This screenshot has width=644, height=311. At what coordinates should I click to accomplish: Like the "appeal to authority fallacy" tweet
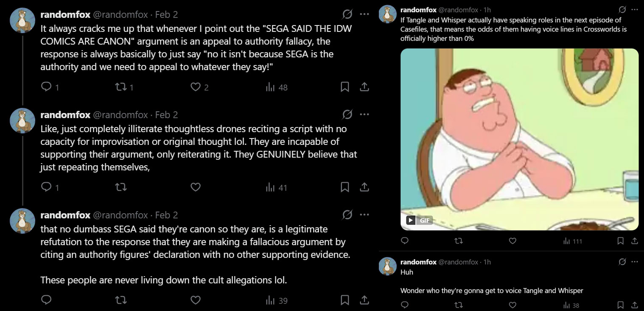tap(196, 87)
